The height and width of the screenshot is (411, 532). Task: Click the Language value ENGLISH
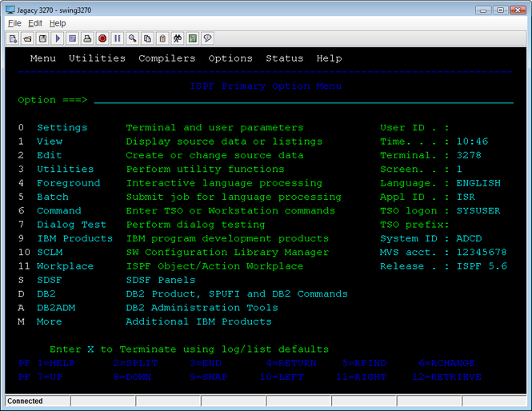(478, 183)
